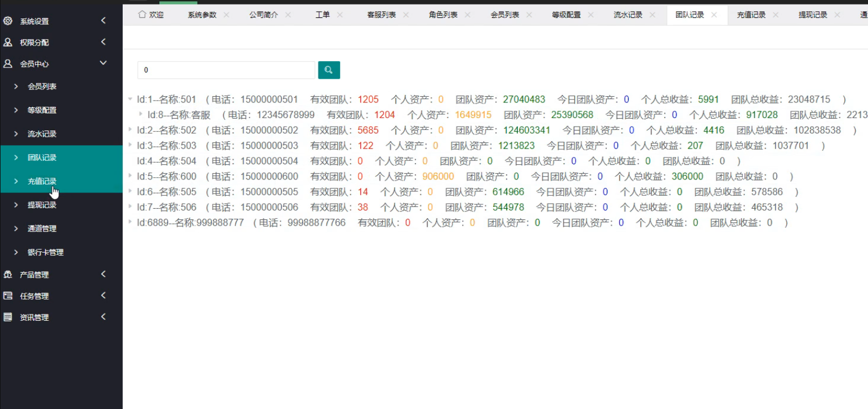Click the 资讯管理 sidebar icon

(8, 317)
